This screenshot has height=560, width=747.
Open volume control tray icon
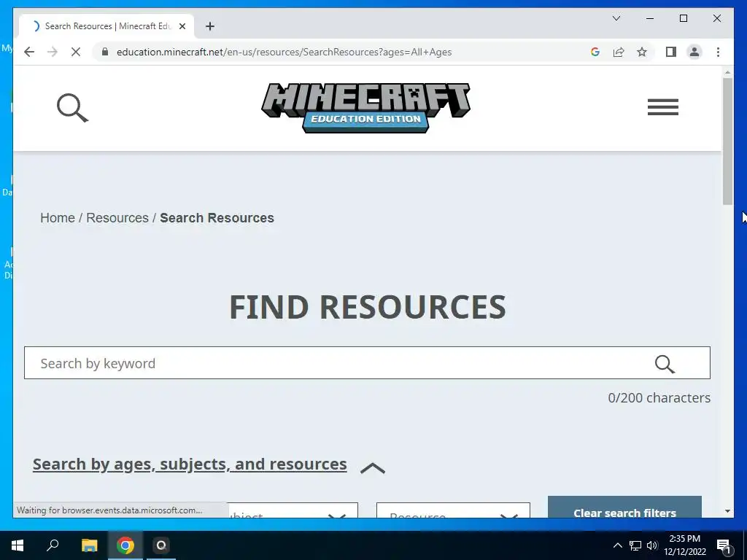pos(652,545)
